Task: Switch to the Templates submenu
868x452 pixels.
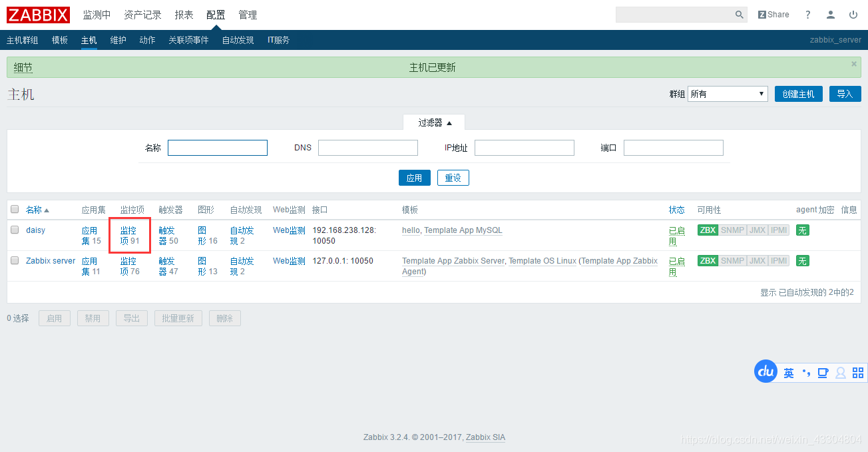Action: click(x=60, y=40)
